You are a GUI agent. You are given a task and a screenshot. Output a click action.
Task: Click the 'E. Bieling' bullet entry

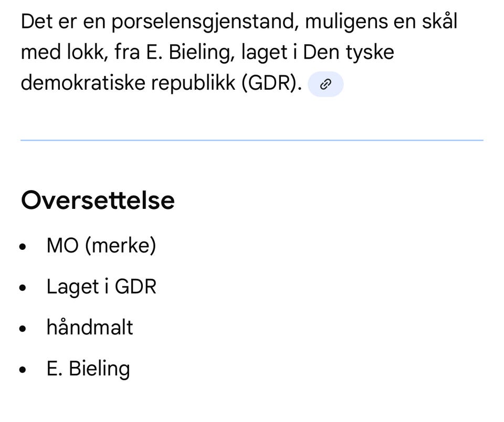click(x=88, y=368)
